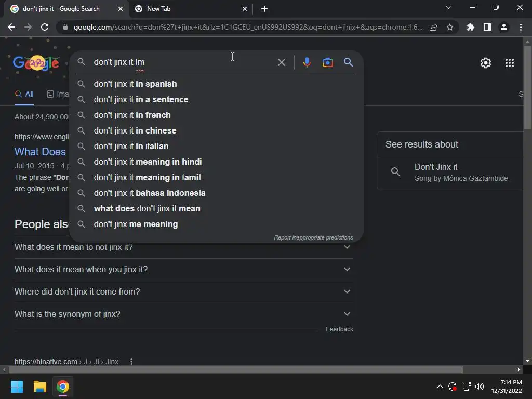Open the Chrome profile icon

pyautogui.click(x=504, y=27)
